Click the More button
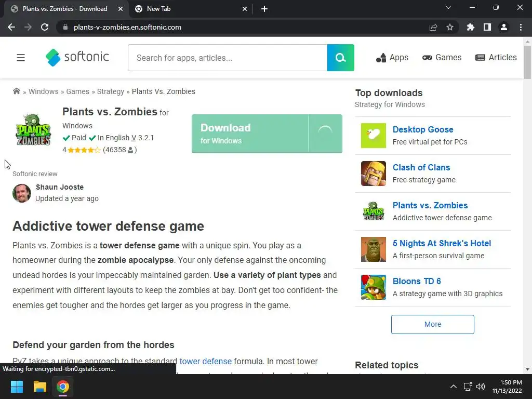This screenshot has width=532, height=399. pos(433,324)
